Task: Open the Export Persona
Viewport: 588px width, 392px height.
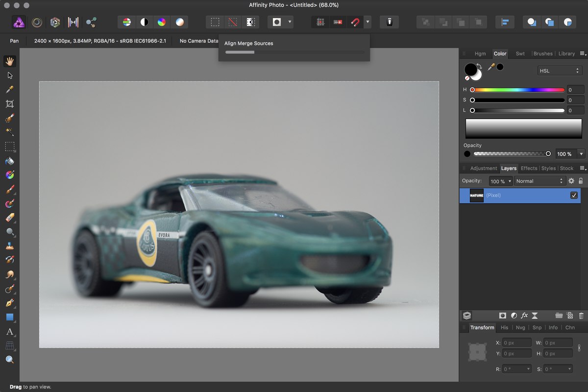Action: [x=91, y=22]
